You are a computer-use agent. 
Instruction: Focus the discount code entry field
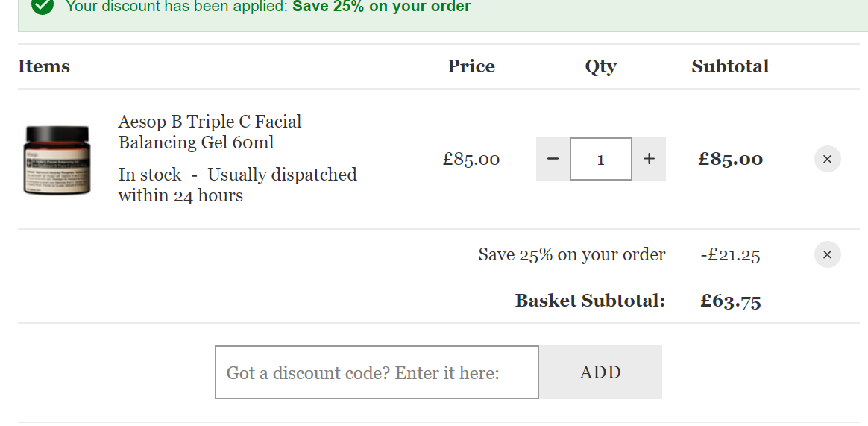(x=377, y=372)
